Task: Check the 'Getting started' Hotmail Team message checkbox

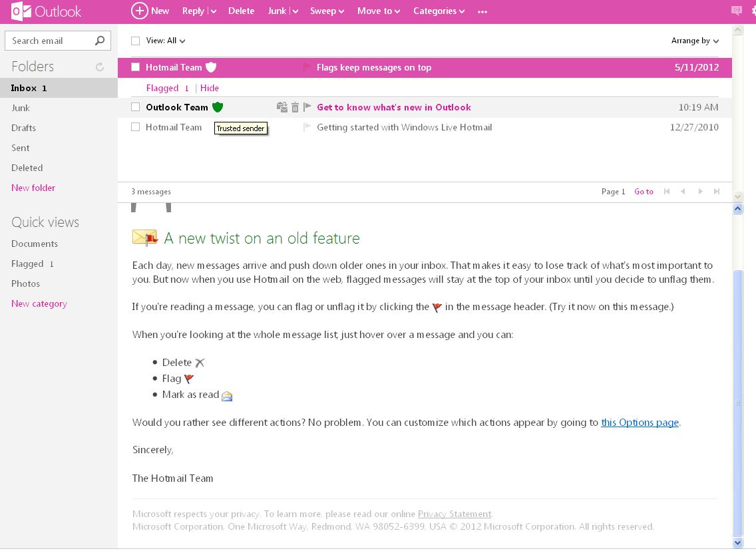Action: (136, 127)
